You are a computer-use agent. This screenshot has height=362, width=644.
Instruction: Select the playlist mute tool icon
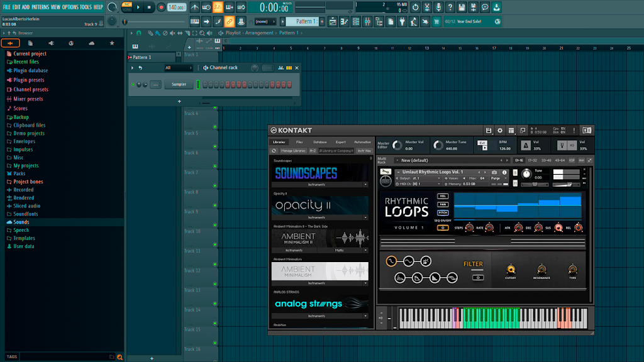tap(172, 33)
